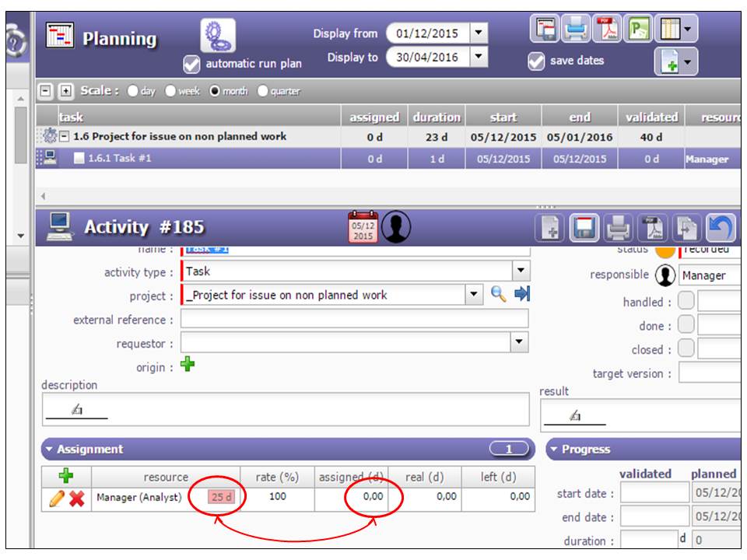747x560 pixels.
Task: Toggle the handled checkbox
Action: (x=686, y=301)
